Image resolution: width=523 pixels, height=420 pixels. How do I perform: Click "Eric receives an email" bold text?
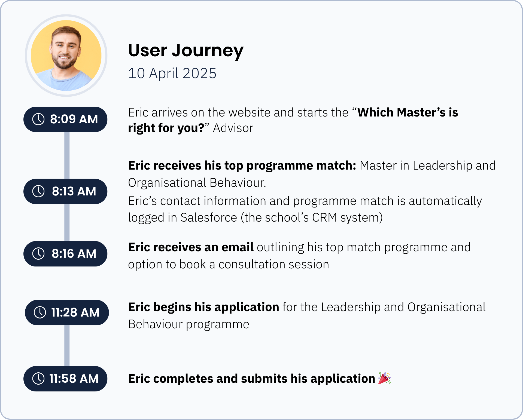[x=191, y=247]
